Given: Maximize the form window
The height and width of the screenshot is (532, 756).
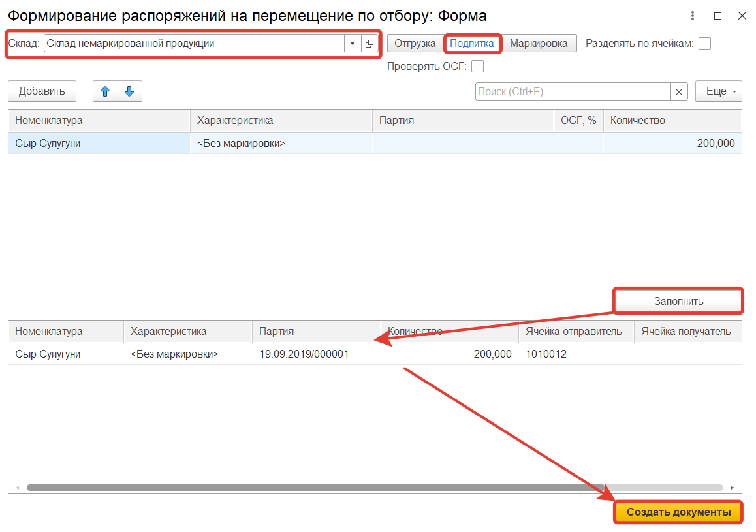Looking at the screenshot, I should click(717, 16).
